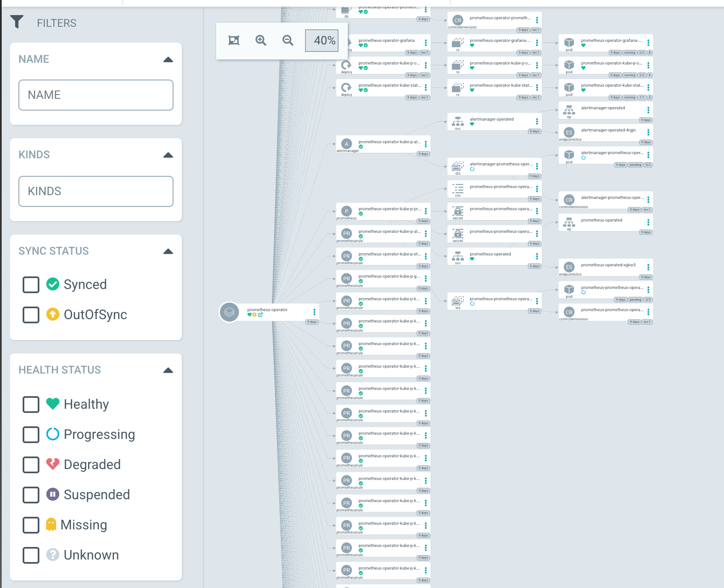Viewport: 724px width, 588px height.
Task: Check the Missing health filter checkbox
Action: pos(31,525)
